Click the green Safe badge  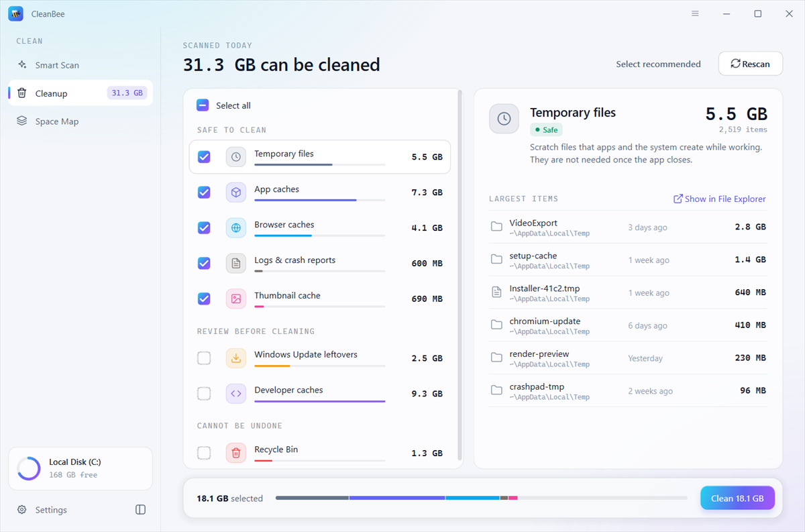coord(546,130)
